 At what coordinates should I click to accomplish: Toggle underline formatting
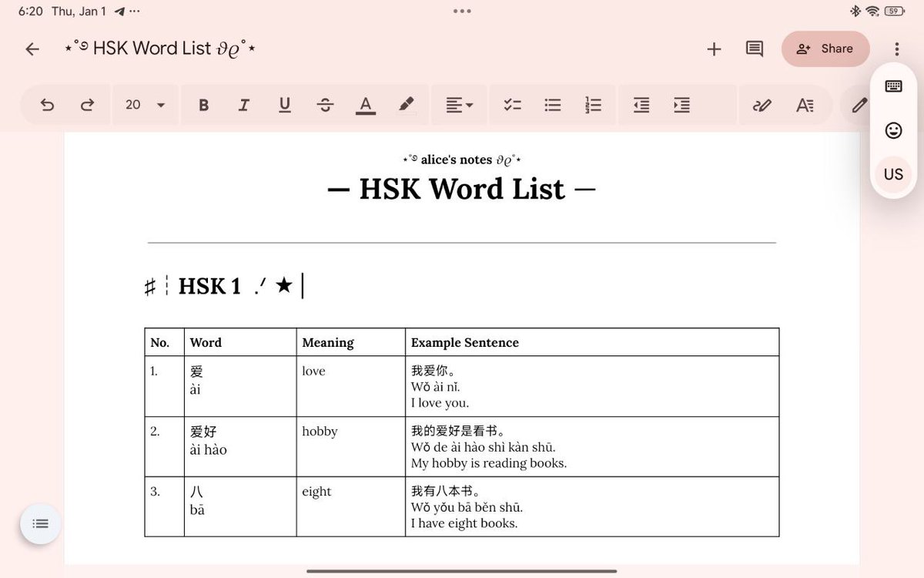[285, 105]
